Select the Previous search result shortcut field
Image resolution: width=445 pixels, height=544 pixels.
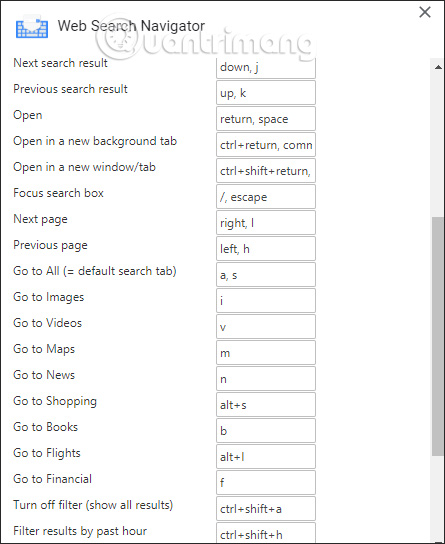[x=266, y=93]
